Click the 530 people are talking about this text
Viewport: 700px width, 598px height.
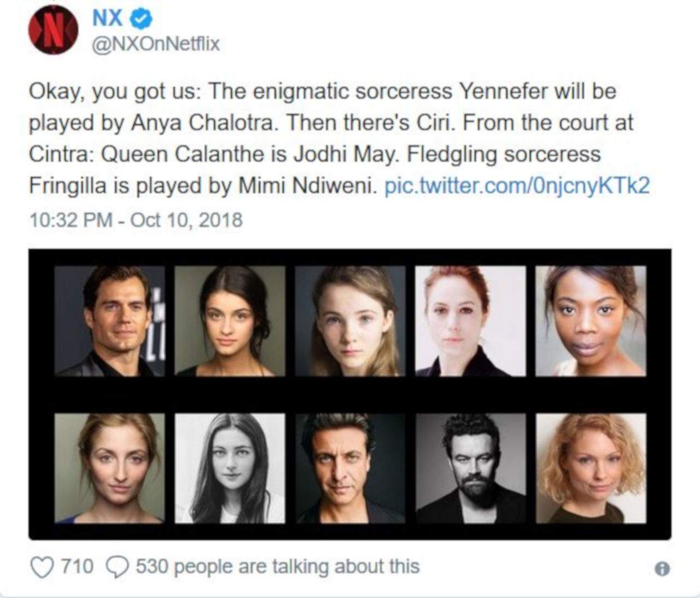tap(277, 567)
